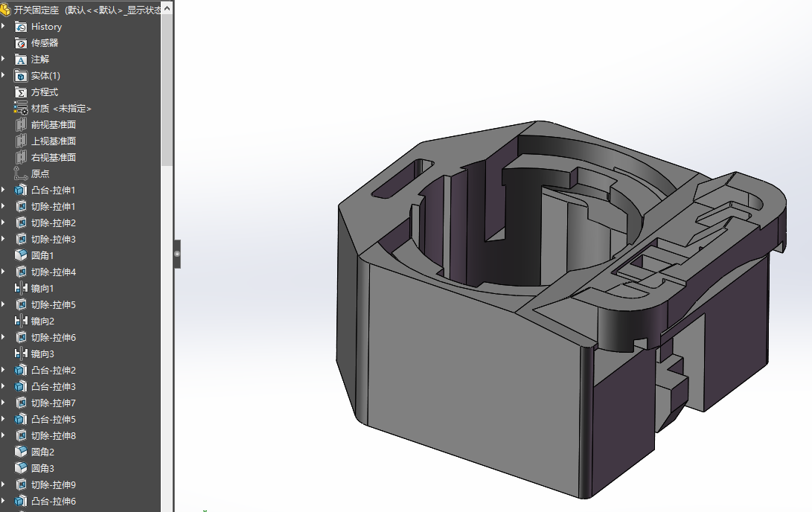Expand the 注解 annotations node
The height and width of the screenshot is (512, 812).
pos(4,59)
